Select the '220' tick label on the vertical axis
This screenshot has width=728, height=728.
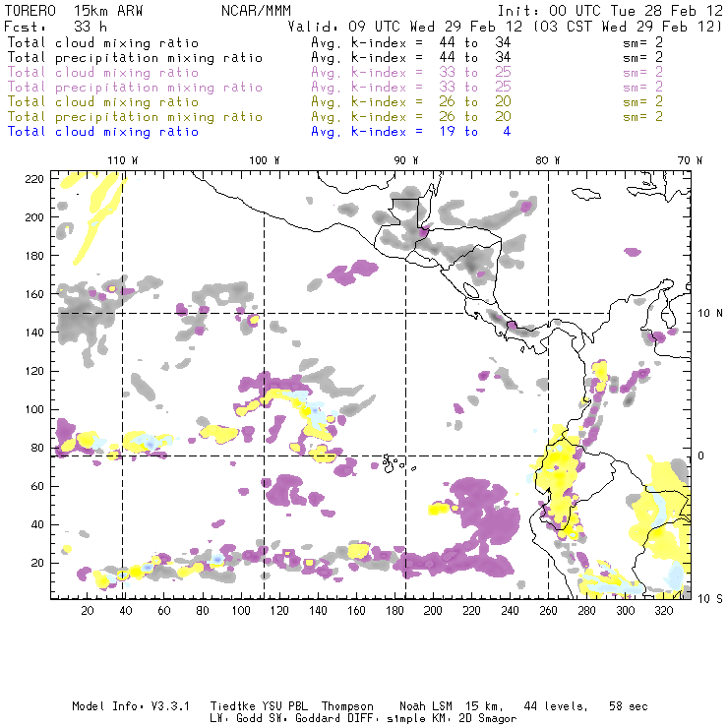point(34,179)
